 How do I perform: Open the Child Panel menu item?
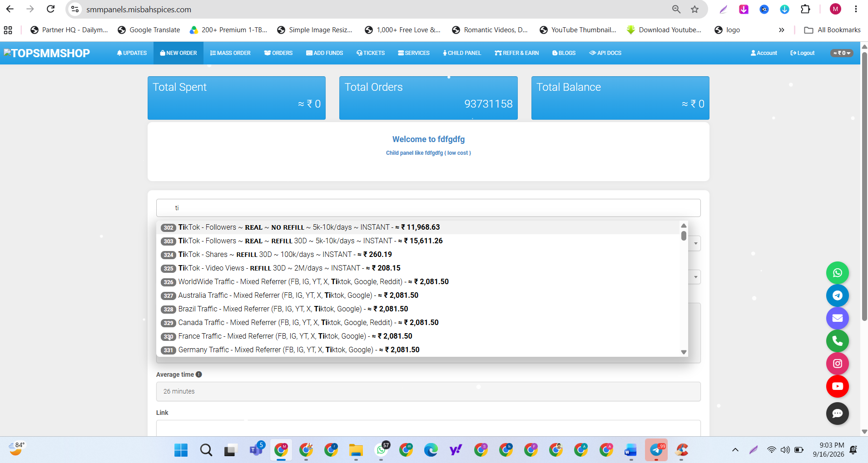point(461,53)
